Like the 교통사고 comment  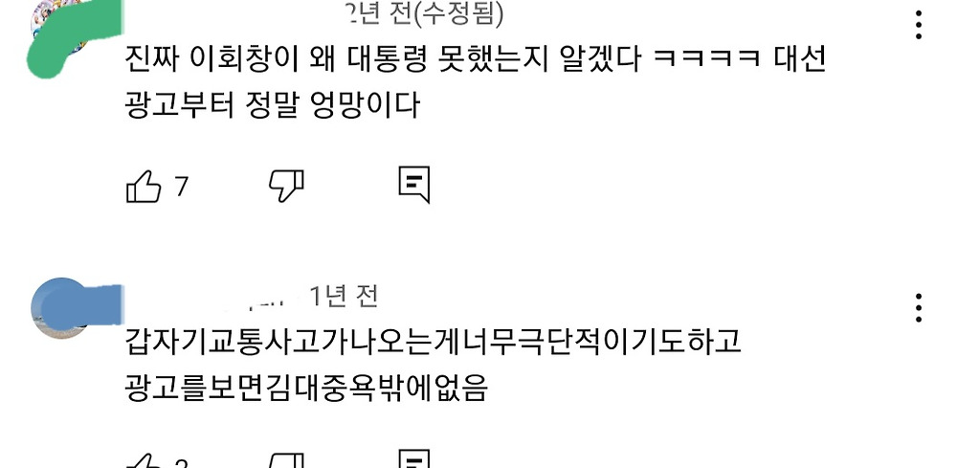144,461
